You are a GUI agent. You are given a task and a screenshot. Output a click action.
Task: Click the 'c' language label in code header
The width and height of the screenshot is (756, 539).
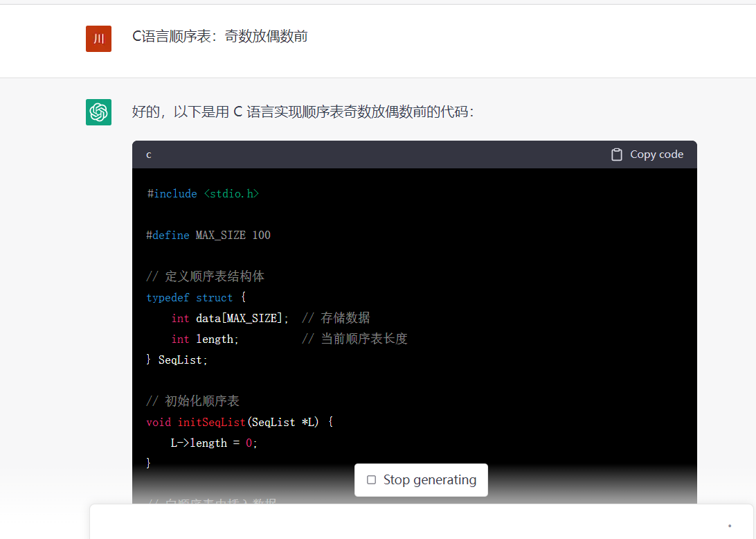148,155
